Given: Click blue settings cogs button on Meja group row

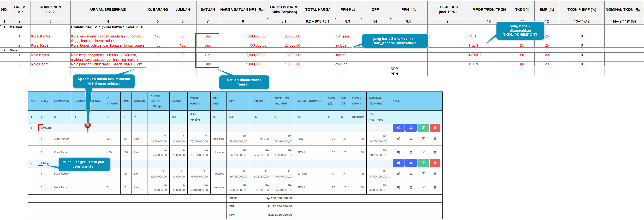Looking at the screenshot, I should (x=399, y=163).
